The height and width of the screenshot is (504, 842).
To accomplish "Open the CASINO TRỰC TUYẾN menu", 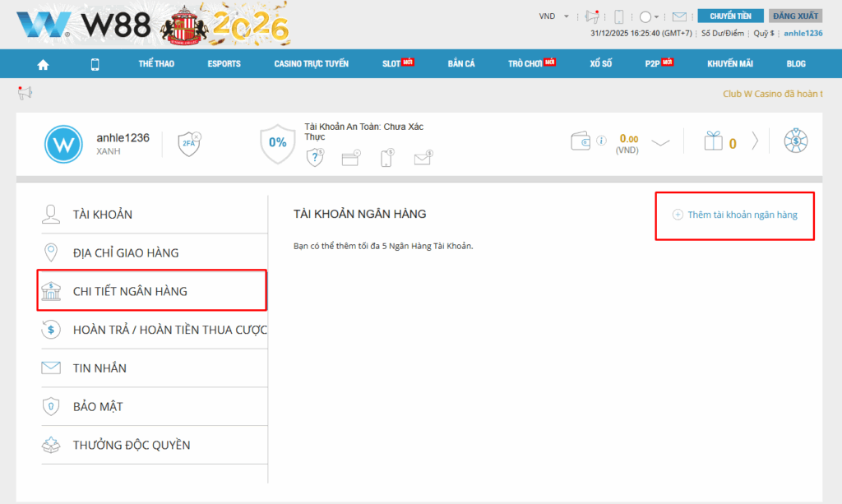I will [x=311, y=64].
